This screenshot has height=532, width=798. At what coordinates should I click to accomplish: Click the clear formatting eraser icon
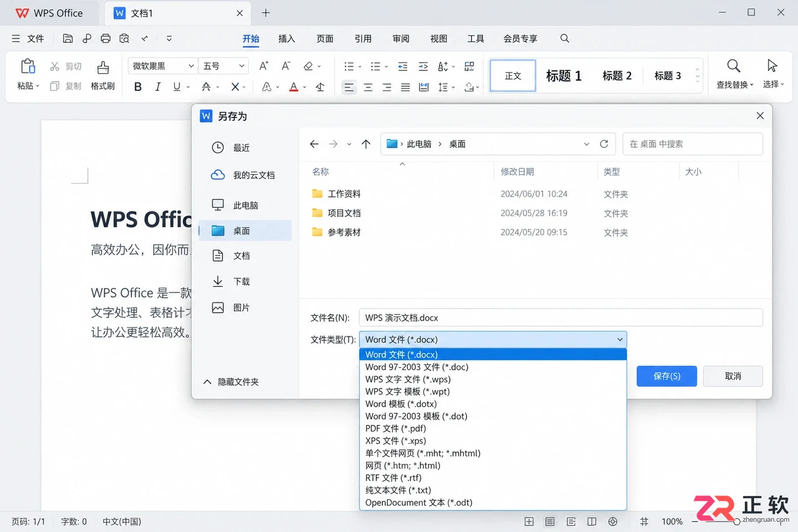click(308, 66)
